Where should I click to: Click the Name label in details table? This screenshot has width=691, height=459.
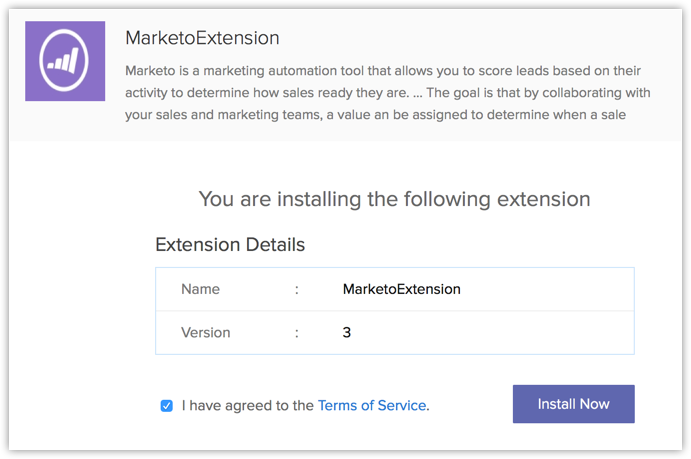click(x=200, y=289)
